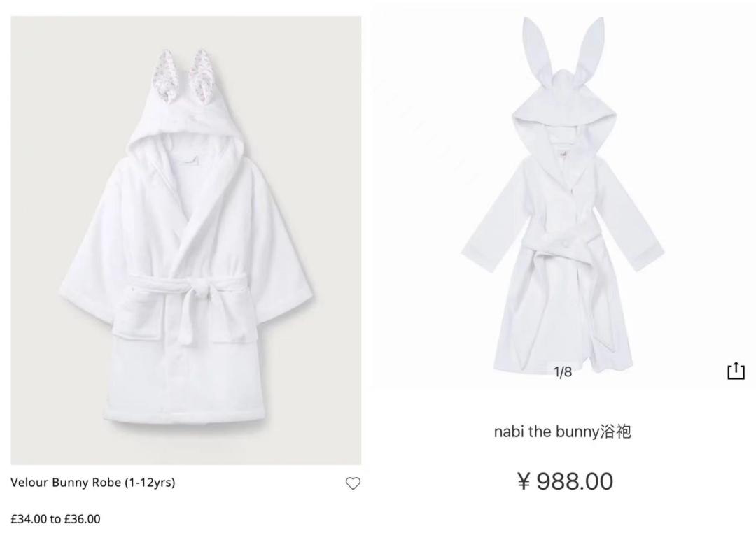This screenshot has width=756, height=533.
Task: Select the £34.00 to £36.00 price text
Action: (x=55, y=519)
